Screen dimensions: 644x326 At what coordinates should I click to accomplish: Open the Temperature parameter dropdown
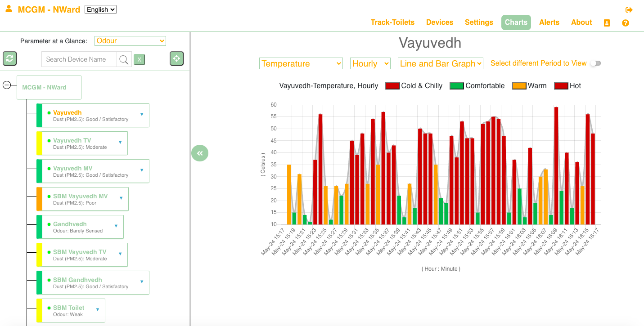301,63
